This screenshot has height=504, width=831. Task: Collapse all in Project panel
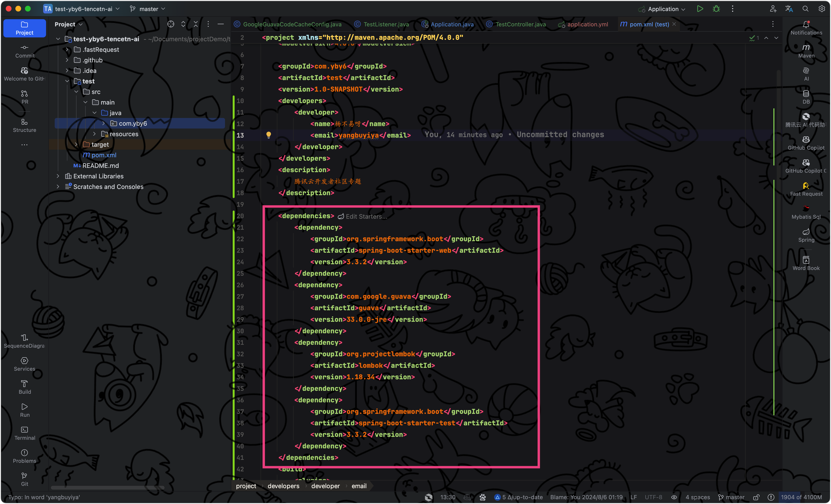(x=196, y=24)
